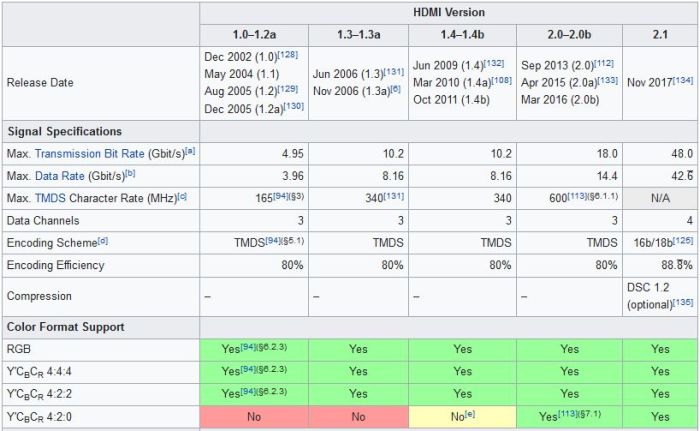Image resolution: width=700 pixels, height=431 pixels.
Task: Open the TMDS link in Character Rate row
Action: pyautogui.click(x=50, y=199)
